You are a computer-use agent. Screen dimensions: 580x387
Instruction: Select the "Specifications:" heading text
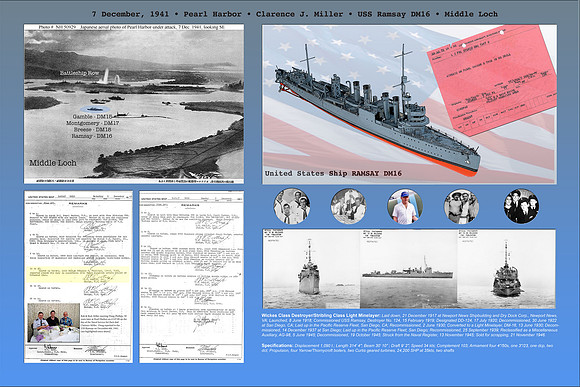coord(277,346)
